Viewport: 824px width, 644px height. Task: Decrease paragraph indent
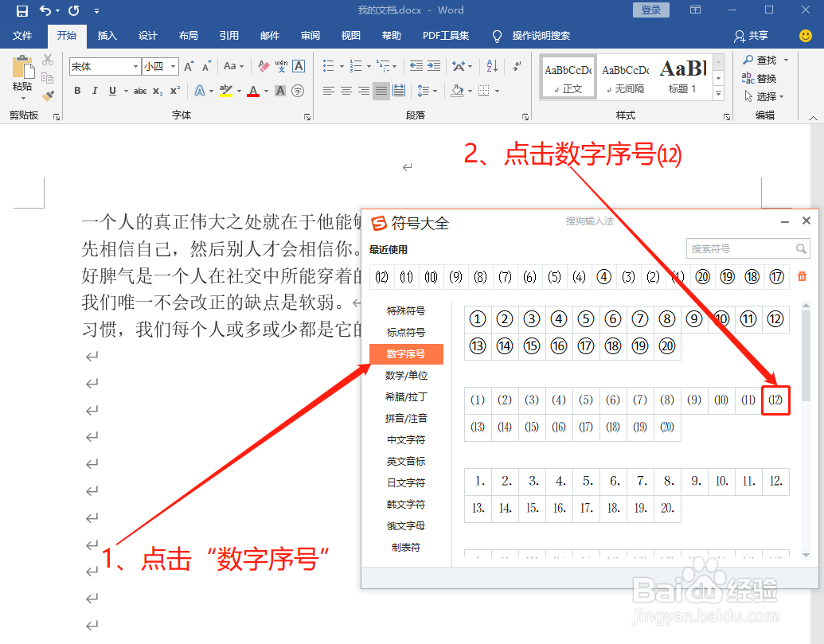416,66
